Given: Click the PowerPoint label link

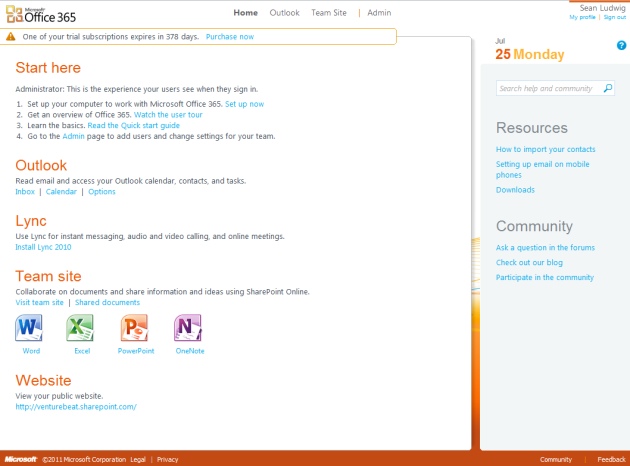Looking at the screenshot, I should [136, 351].
